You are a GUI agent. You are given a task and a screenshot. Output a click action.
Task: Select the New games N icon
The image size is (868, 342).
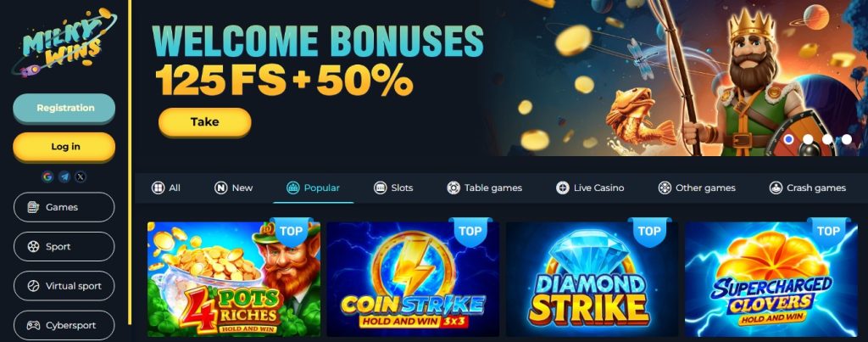pos(221,188)
